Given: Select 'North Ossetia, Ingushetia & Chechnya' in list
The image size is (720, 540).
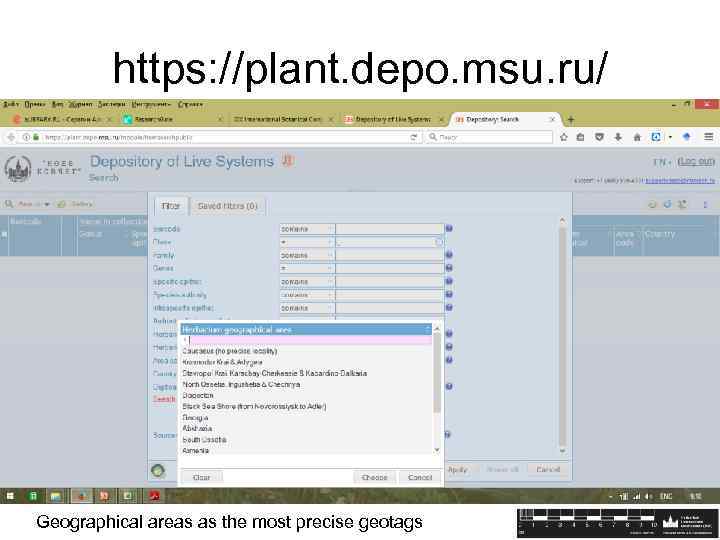Looking at the screenshot, I should 241,384.
